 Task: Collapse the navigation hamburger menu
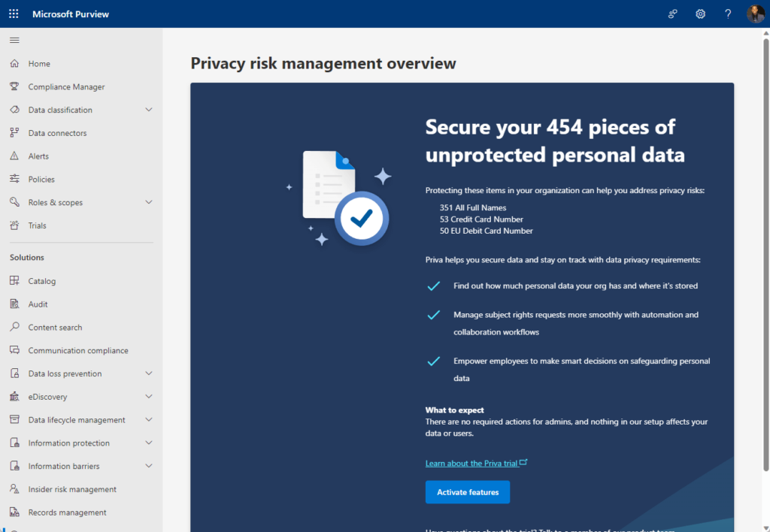pos(14,41)
